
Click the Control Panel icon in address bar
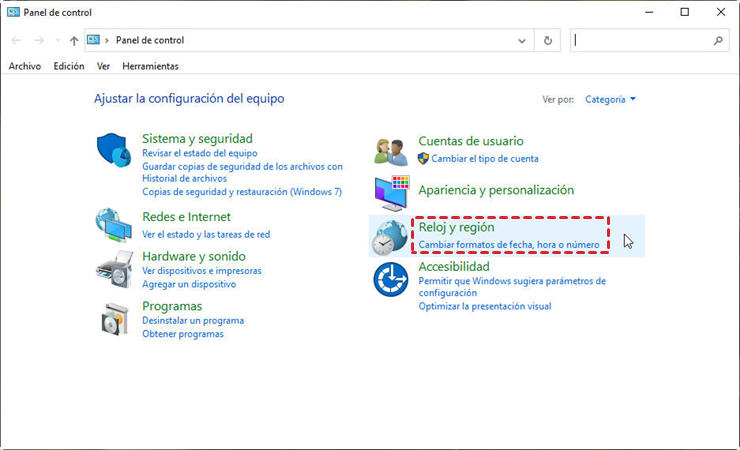click(93, 40)
